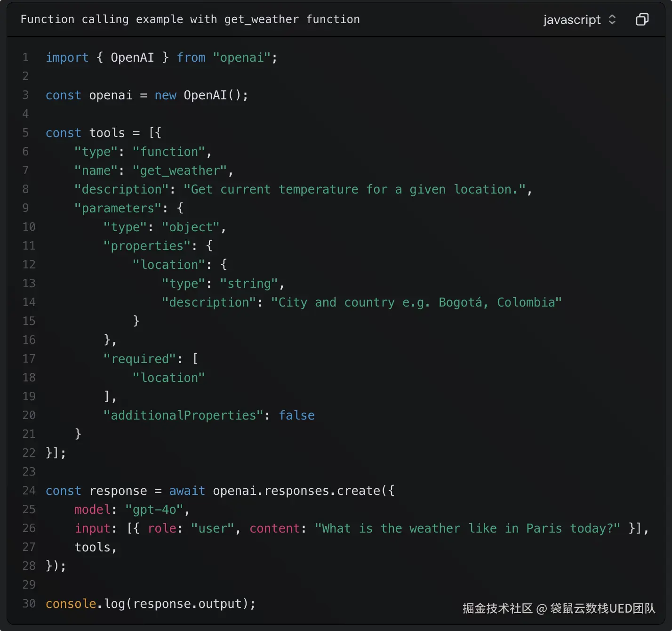Click 'import { OpenAI } from "openai";' on line 1
This screenshot has height=631, width=672.
[161, 57]
